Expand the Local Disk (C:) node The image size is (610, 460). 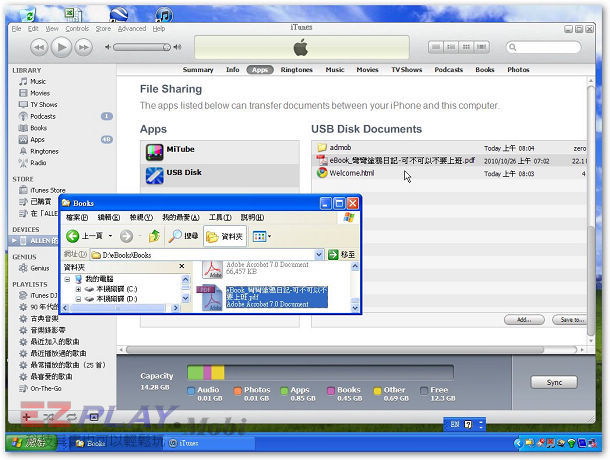[x=78, y=289]
